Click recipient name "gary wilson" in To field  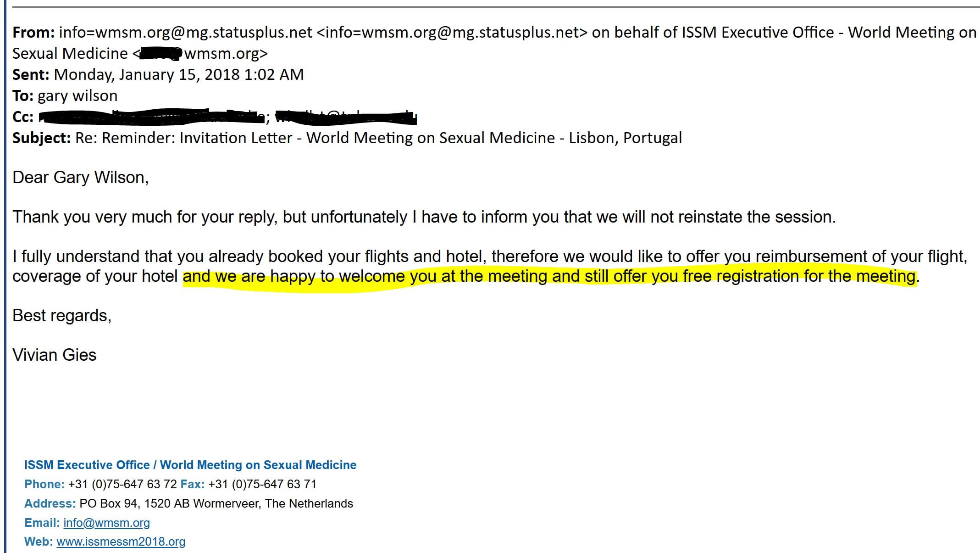[78, 96]
